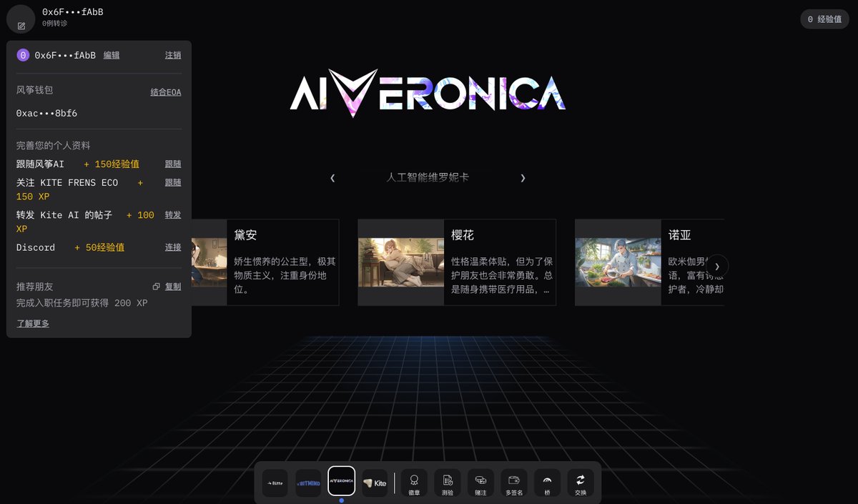This screenshot has width=858, height=504.
Task: Go to next agent with right chevron
Action: (523, 178)
